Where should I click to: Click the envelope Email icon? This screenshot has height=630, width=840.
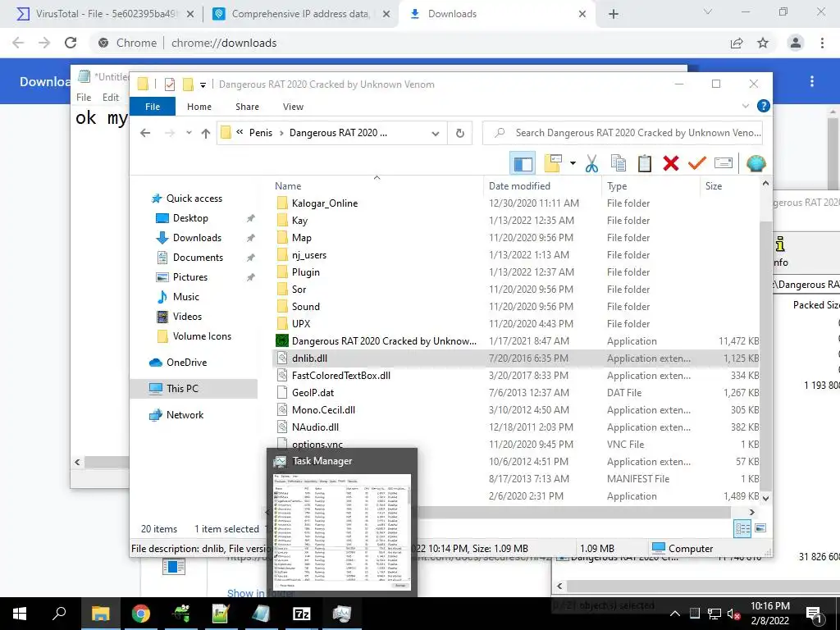[x=724, y=163]
